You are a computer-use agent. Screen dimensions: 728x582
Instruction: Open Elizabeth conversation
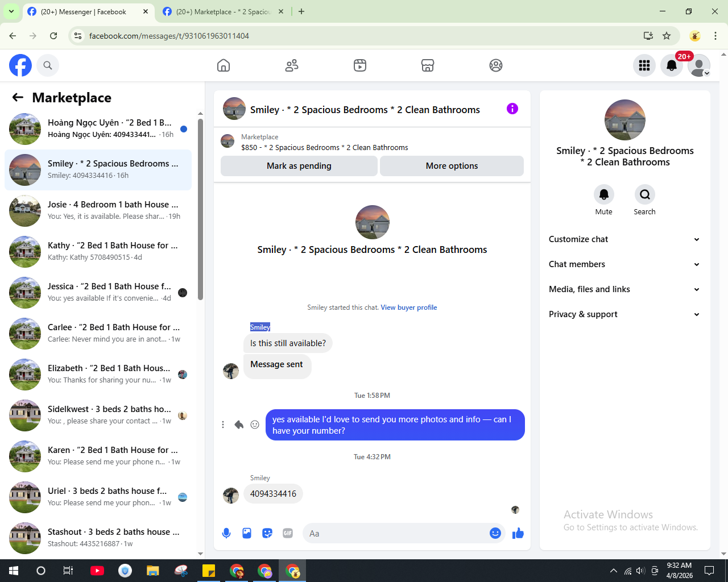(98, 375)
